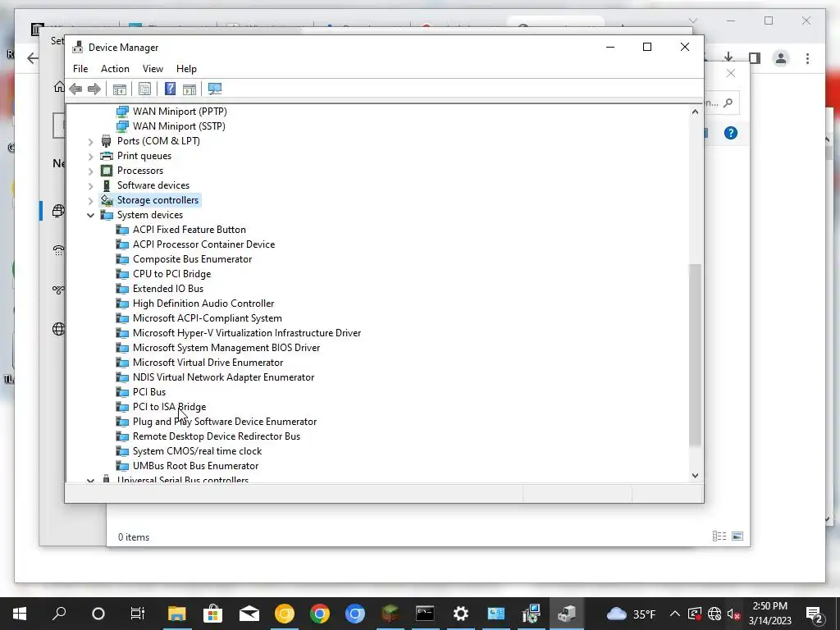The height and width of the screenshot is (630, 840).
Task: Open the Action menu
Action: pos(115,69)
